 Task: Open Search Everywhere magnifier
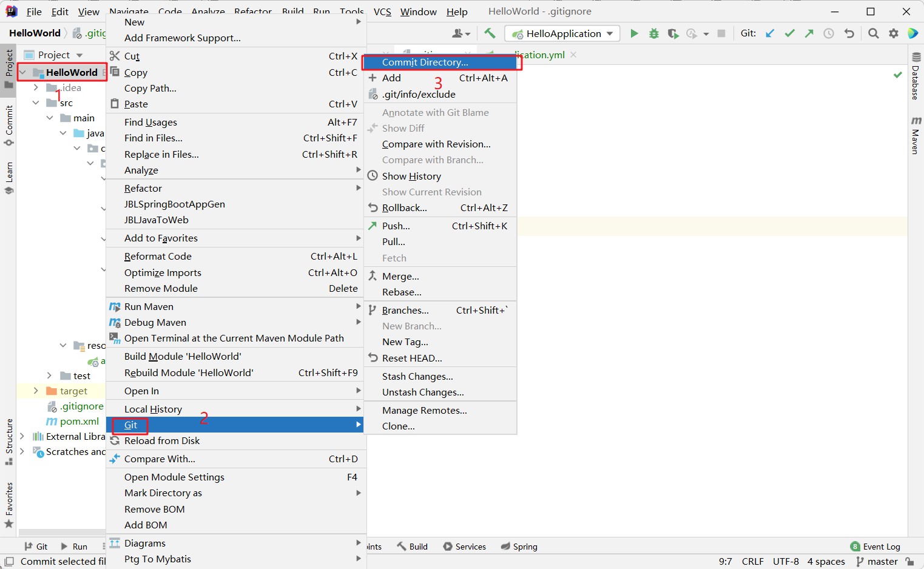pos(873,33)
